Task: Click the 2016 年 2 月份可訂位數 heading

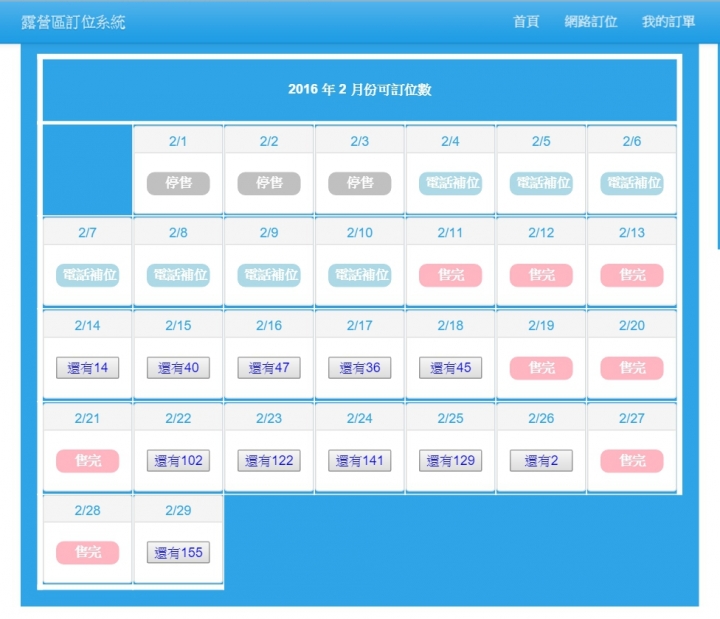Action: click(x=360, y=90)
